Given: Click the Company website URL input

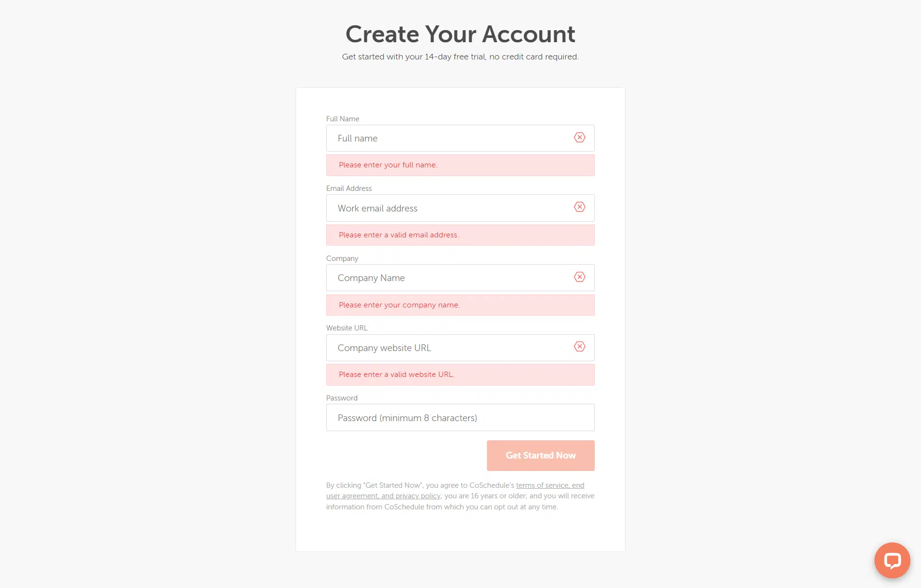Looking at the screenshot, I should coord(451,348).
